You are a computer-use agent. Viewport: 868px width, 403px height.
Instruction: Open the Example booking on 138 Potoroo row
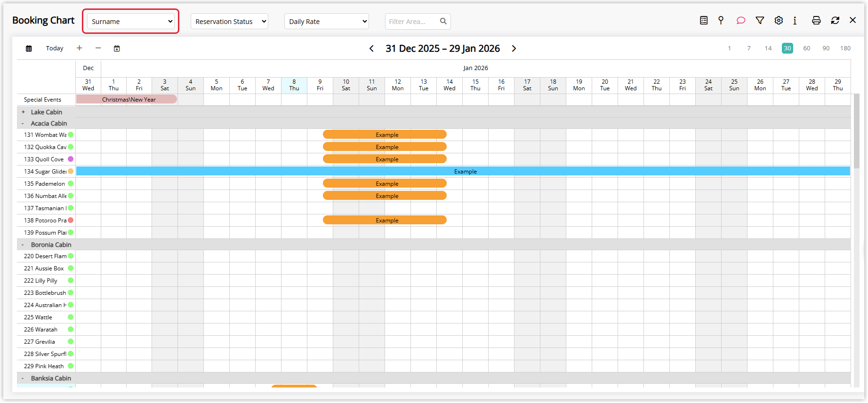click(385, 220)
